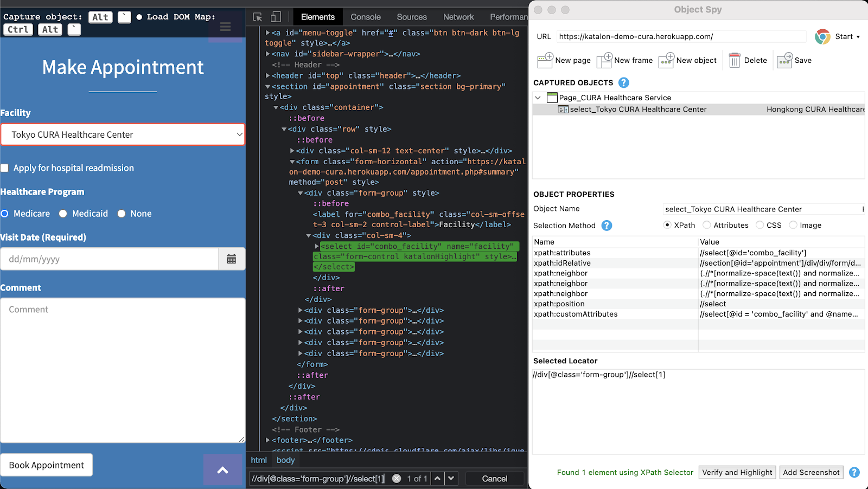The image size is (868, 489).
Task: Click the html breadcrumb in DevTools
Action: pyautogui.click(x=259, y=460)
